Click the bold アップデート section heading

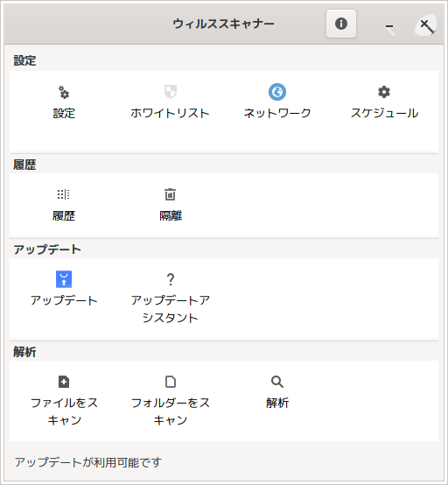pos(47,250)
